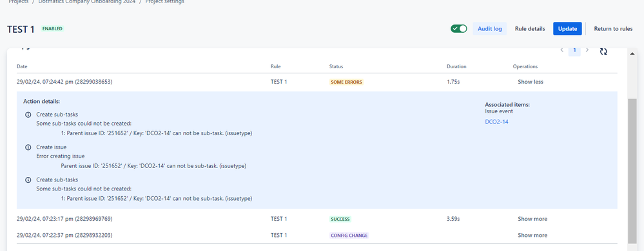Viewport: 644px width, 251px height.
Task: Click the Duration column header
Action: (456, 66)
